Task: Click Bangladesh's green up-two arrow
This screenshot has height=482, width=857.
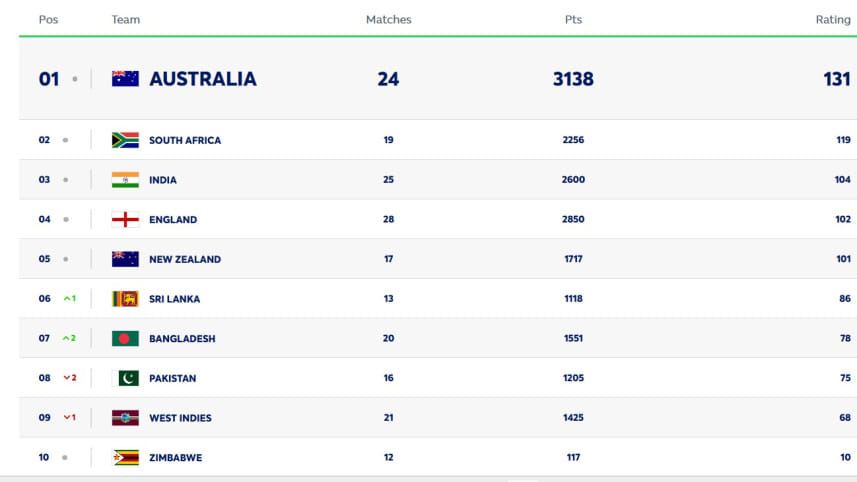Action: click(x=69, y=338)
